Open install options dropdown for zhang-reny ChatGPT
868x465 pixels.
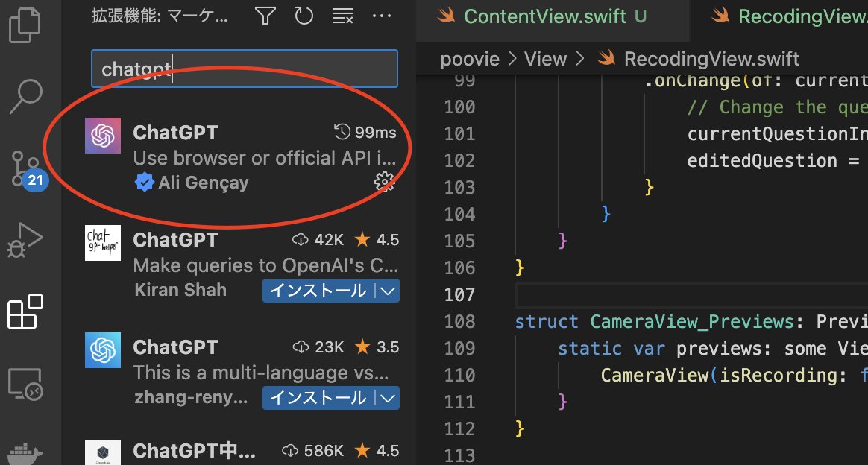click(x=388, y=397)
